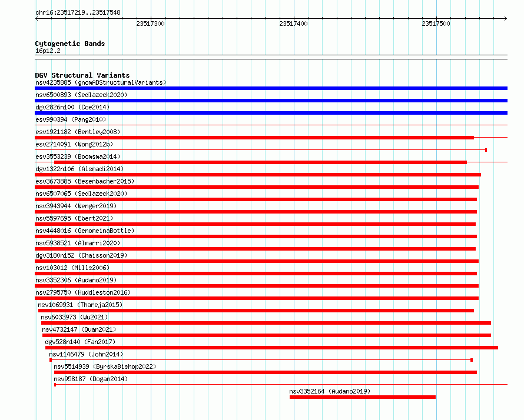The image size is (524, 420).
Task: Click the red bar under esv3553239 (Boomsma2014)
Action: coord(260,162)
